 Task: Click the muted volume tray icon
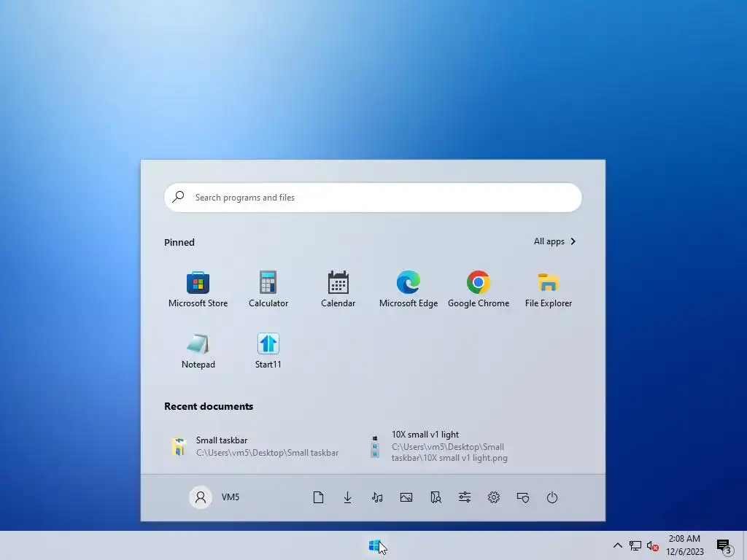(x=653, y=545)
